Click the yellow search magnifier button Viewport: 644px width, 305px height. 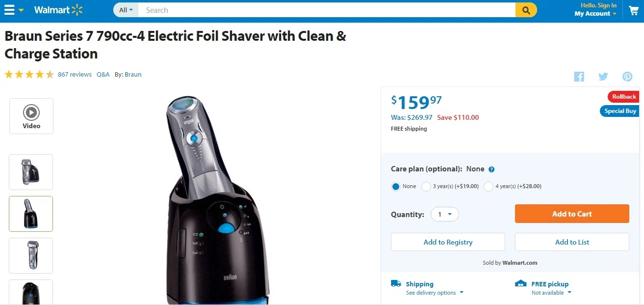pyautogui.click(x=526, y=10)
